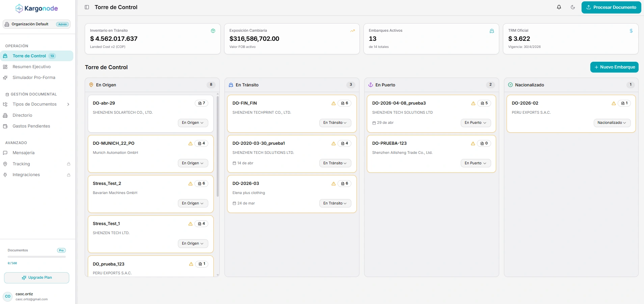Expand Tipos de Documentos submenu
644x304 pixels.
pyautogui.click(x=69, y=104)
